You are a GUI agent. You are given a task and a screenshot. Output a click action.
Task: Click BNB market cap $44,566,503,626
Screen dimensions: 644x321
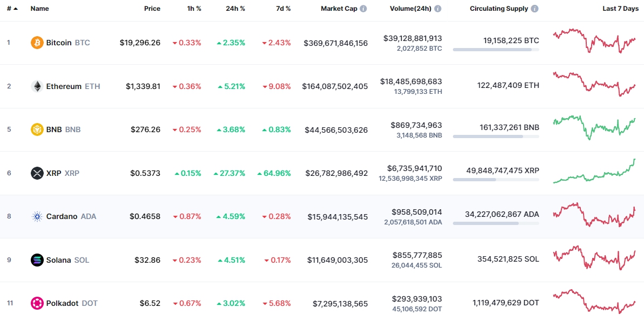point(336,130)
